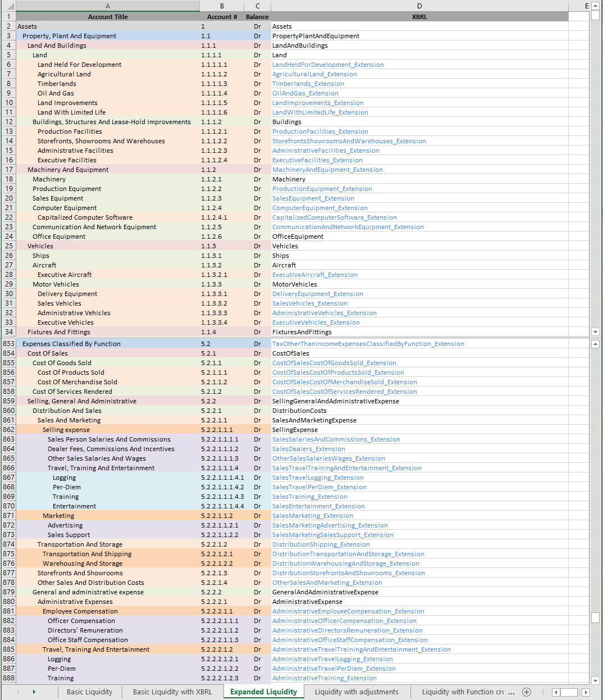Select the account number cell '5.2.2.2.1.1.3'
This screenshot has width=603, height=700.
click(x=222, y=640)
